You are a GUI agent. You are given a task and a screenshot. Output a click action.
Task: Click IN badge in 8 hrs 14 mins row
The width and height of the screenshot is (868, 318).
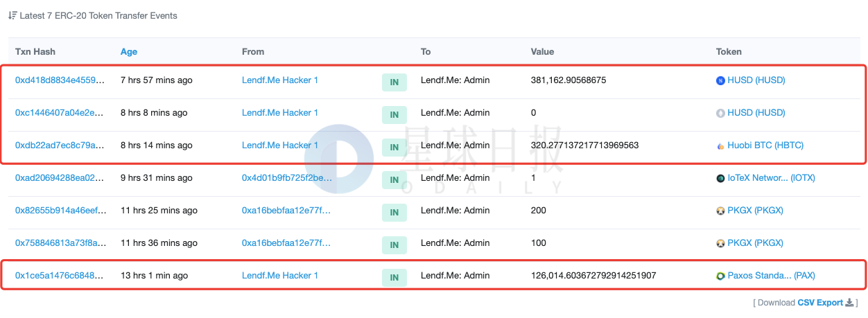394,148
